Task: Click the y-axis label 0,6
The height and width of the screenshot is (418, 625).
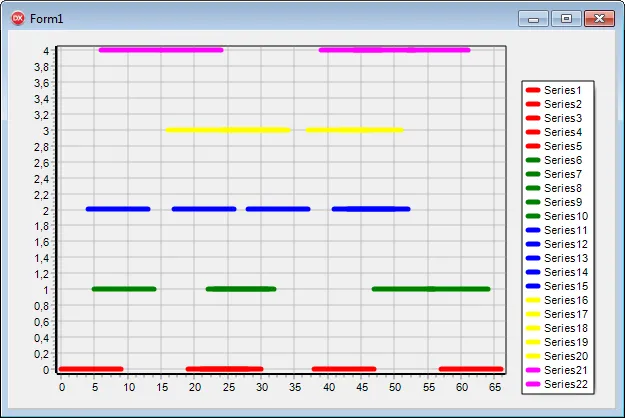Action: pos(41,322)
